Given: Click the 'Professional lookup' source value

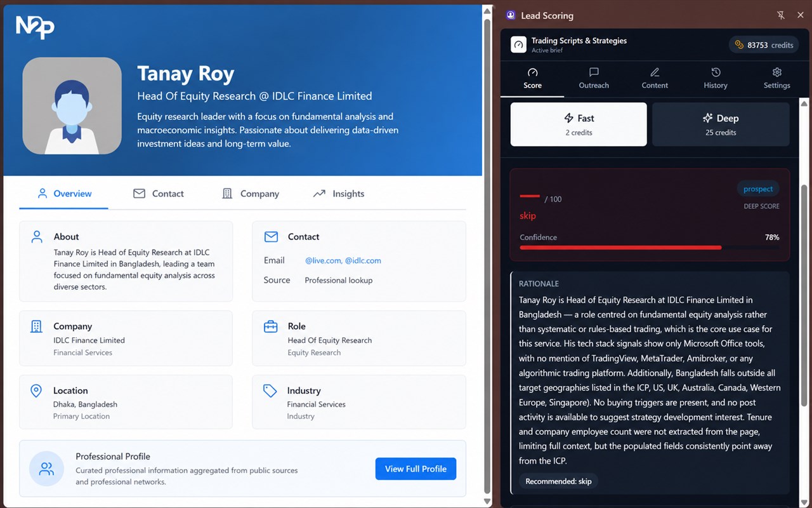Looking at the screenshot, I should pyautogui.click(x=338, y=280).
